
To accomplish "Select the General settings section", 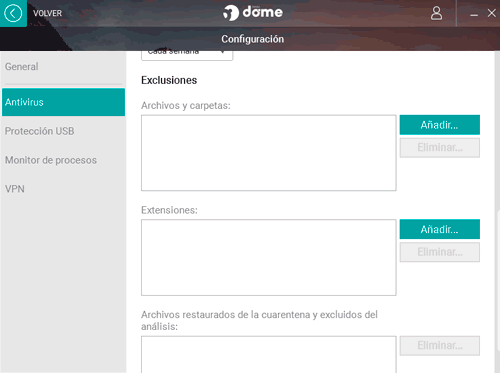I will pos(63,67).
